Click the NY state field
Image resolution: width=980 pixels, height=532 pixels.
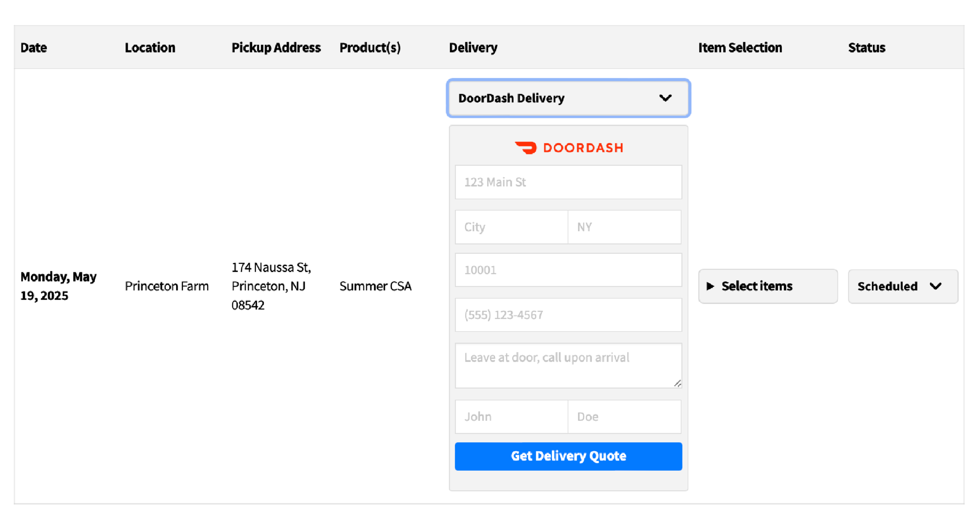(624, 227)
